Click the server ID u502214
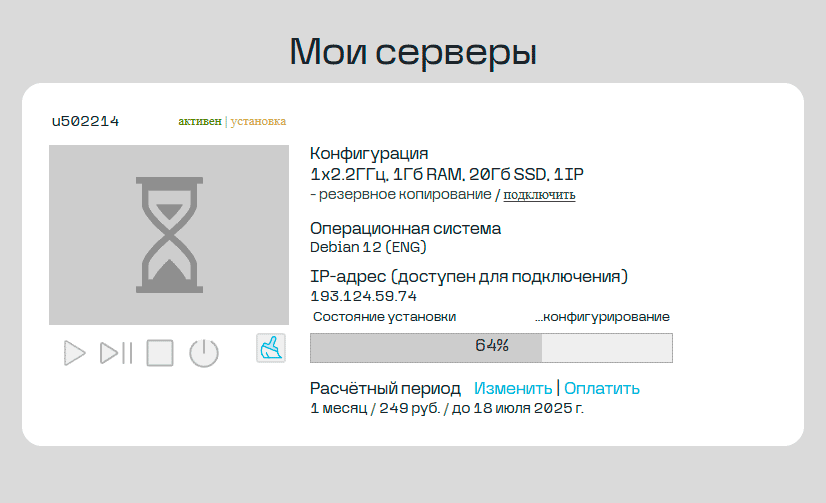Screen dimensions: 826x503 click(x=85, y=121)
